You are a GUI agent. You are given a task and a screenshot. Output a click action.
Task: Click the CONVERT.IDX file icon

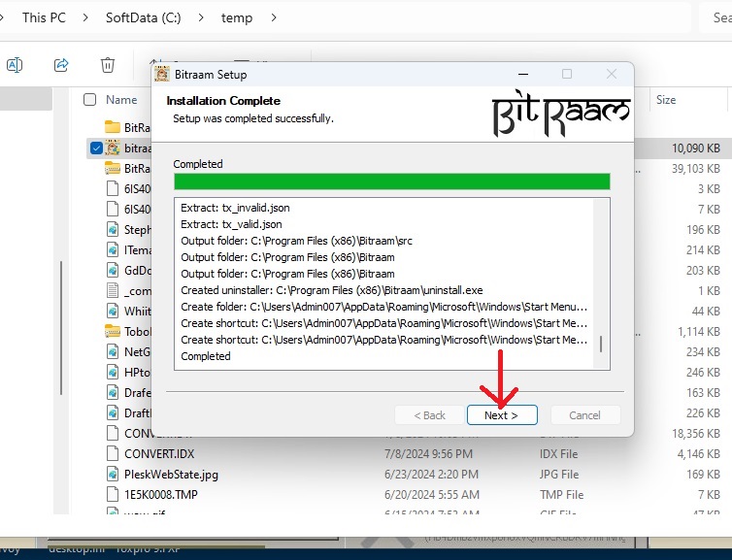113,453
